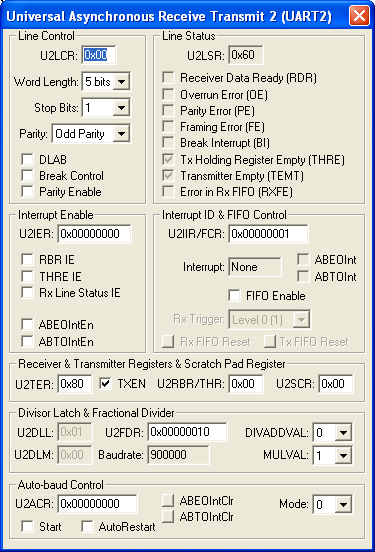Toggle Error in Rx FIFO (RXFE) checkbox
This screenshot has width=375, height=552.
click(168, 192)
